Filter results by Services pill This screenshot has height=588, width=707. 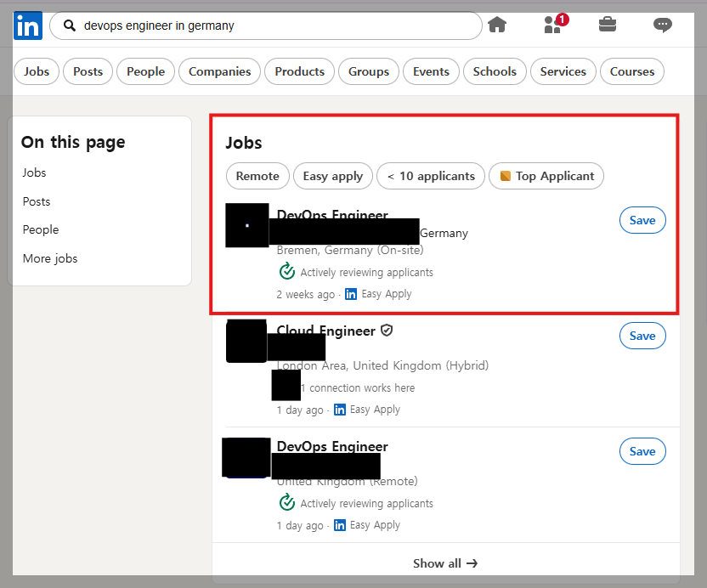click(563, 71)
